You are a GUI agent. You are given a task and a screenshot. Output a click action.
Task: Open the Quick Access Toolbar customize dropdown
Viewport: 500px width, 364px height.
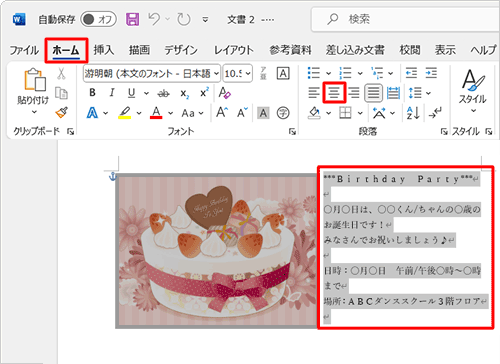tap(205, 20)
